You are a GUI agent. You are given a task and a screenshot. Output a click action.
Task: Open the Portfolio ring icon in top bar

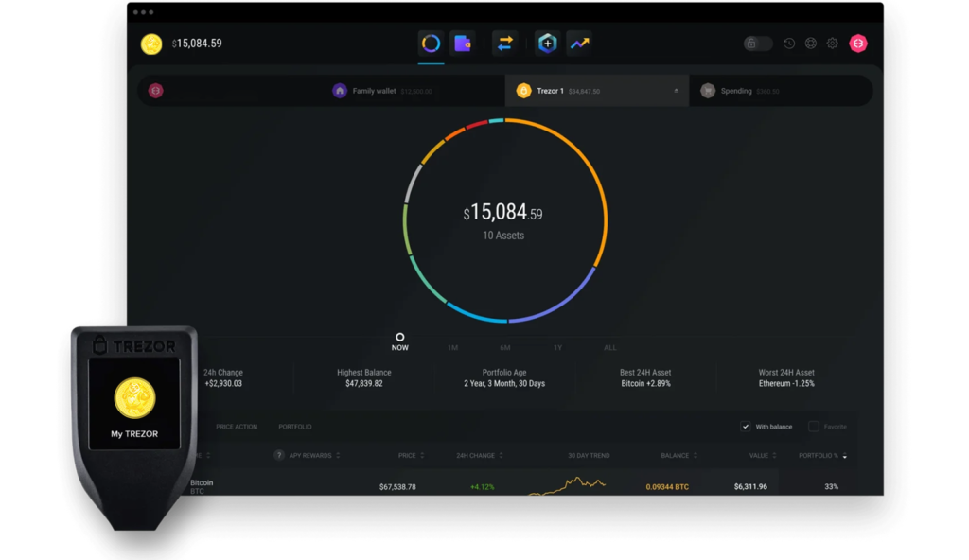click(431, 44)
